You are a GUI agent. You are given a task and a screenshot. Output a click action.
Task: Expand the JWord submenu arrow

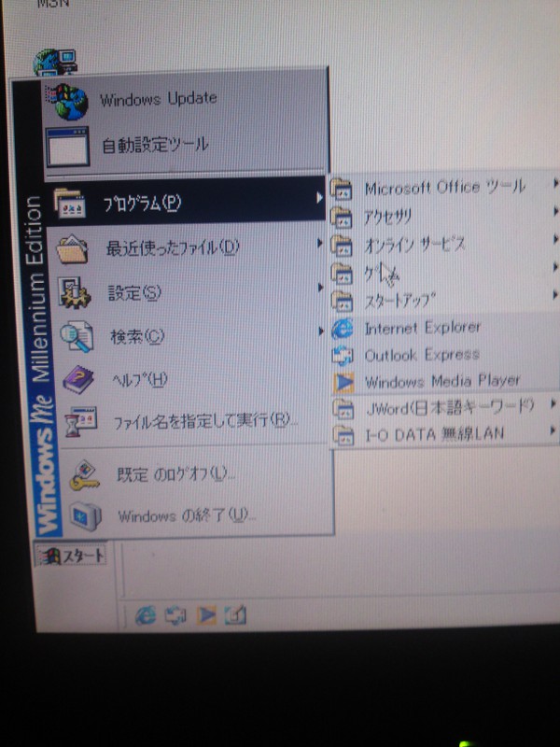tap(553, 404)
